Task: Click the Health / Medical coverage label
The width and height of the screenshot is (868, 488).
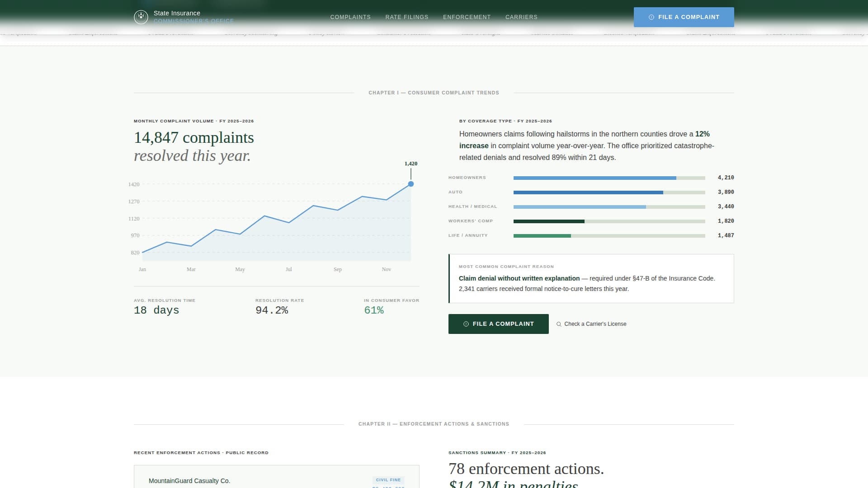Action: click(472, 206)
